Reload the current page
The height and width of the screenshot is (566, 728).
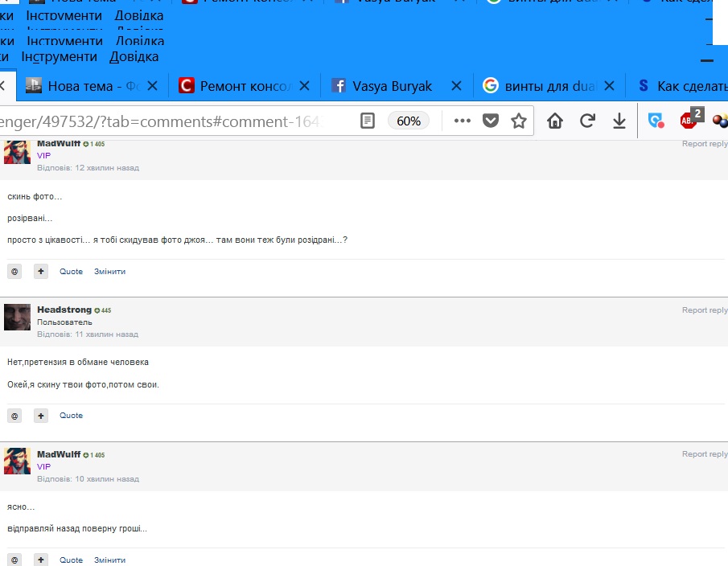pyautogui.click(x=587, y=121)
